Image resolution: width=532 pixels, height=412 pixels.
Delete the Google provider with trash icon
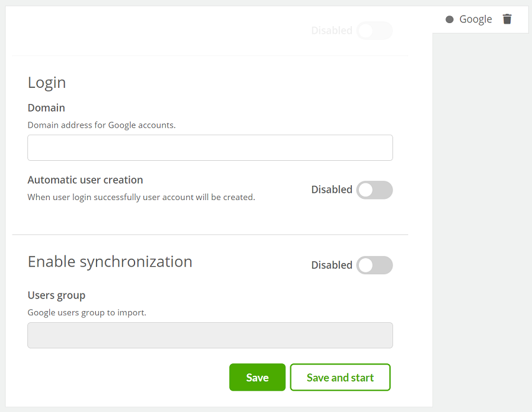coord(507,19)
